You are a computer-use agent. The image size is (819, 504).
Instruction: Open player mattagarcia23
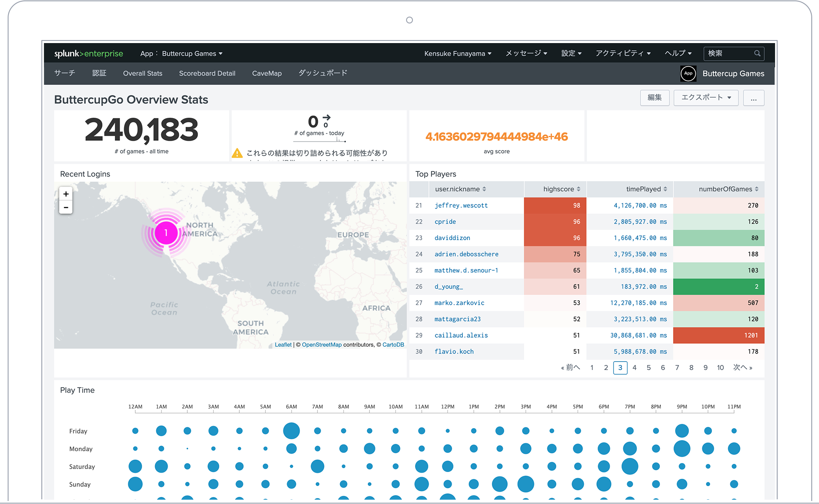pyautogui.click(x=458, y=319)
